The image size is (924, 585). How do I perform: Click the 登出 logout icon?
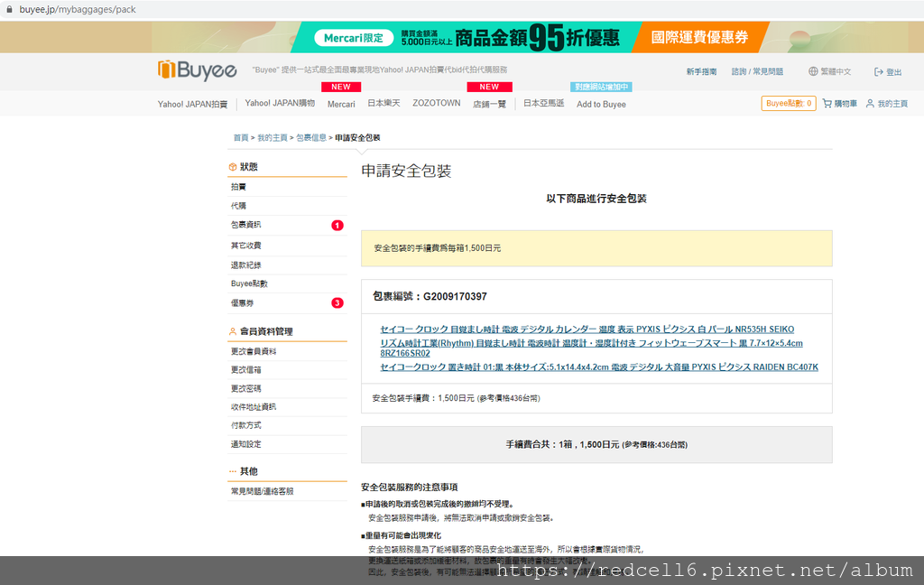879,72
